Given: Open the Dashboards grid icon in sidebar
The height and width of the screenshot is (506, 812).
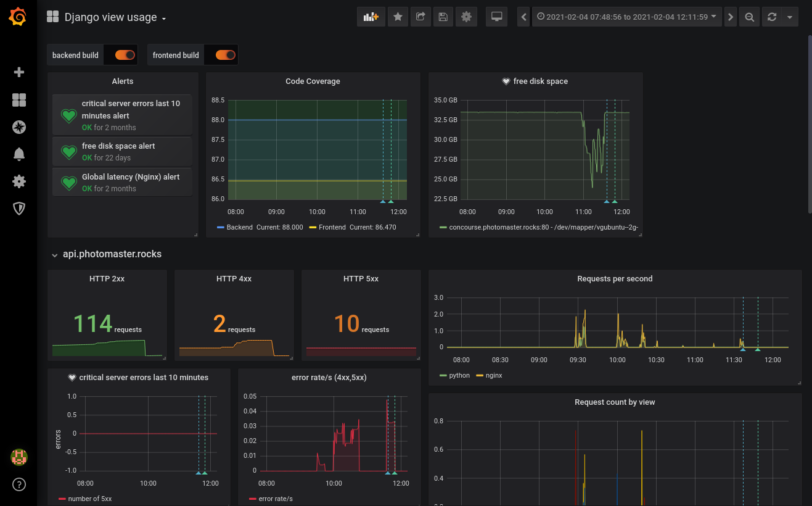Looking at the screenshot, I should pyautogui.click(x=19, y=100).
